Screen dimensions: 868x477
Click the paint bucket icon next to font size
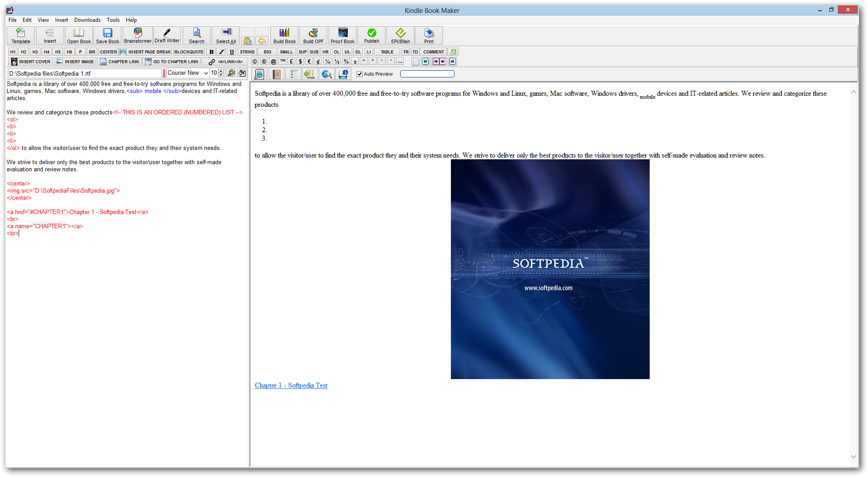click(242, 73)
